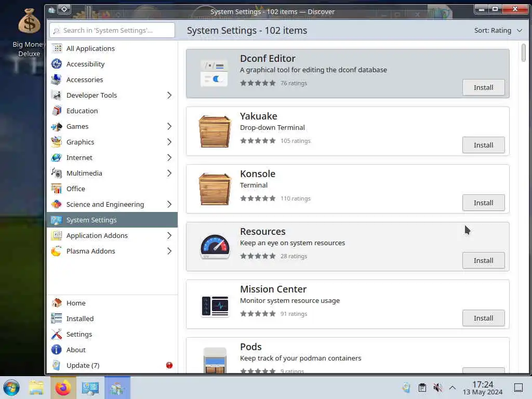Open the clipboard tray icon
This screenshot has height=399, width=532.
click(x=422, y=388)
